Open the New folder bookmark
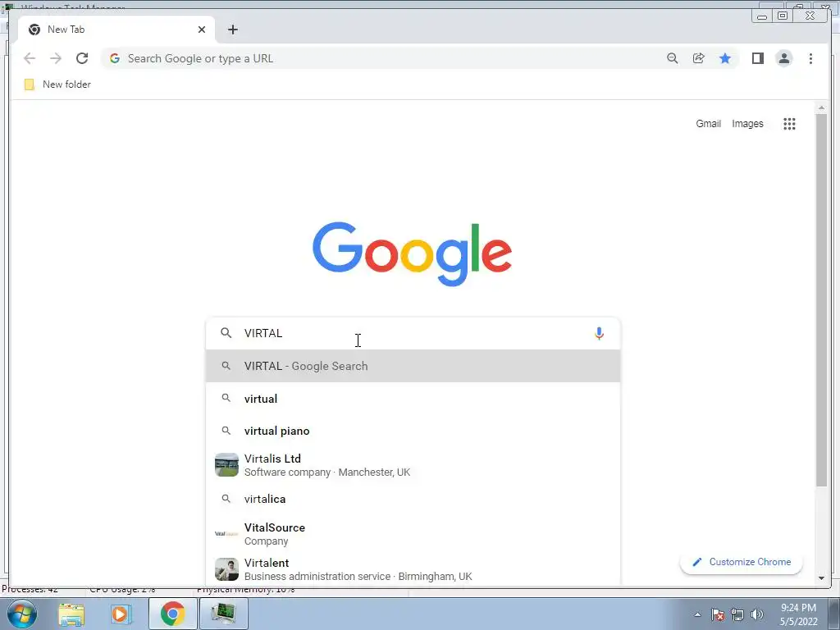Screen dimensions: 840x630 (58, 84)
